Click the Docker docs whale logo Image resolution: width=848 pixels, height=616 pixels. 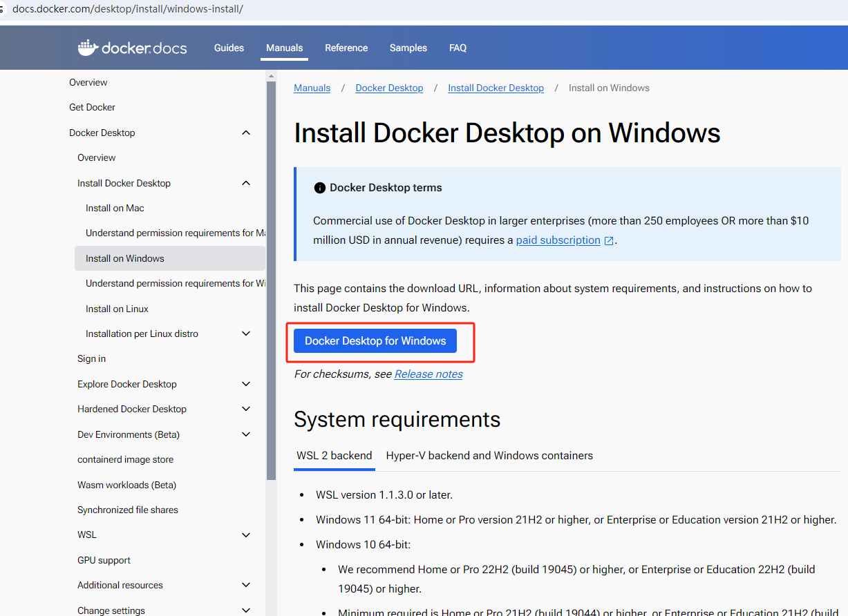[88, 48]
